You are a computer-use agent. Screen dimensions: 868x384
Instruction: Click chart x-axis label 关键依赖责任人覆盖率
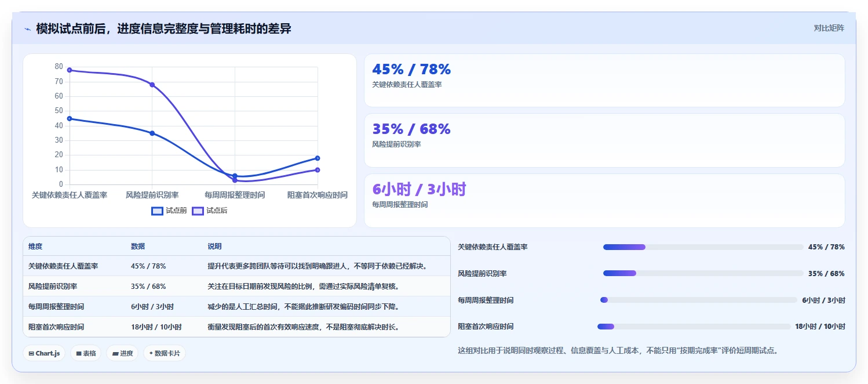click(70, 195)
